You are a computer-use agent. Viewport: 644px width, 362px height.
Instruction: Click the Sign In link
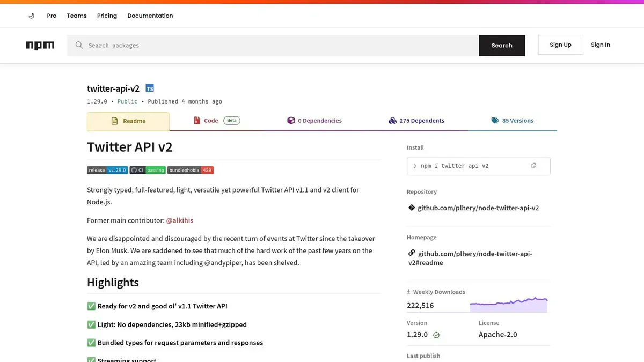pos(601,45)
